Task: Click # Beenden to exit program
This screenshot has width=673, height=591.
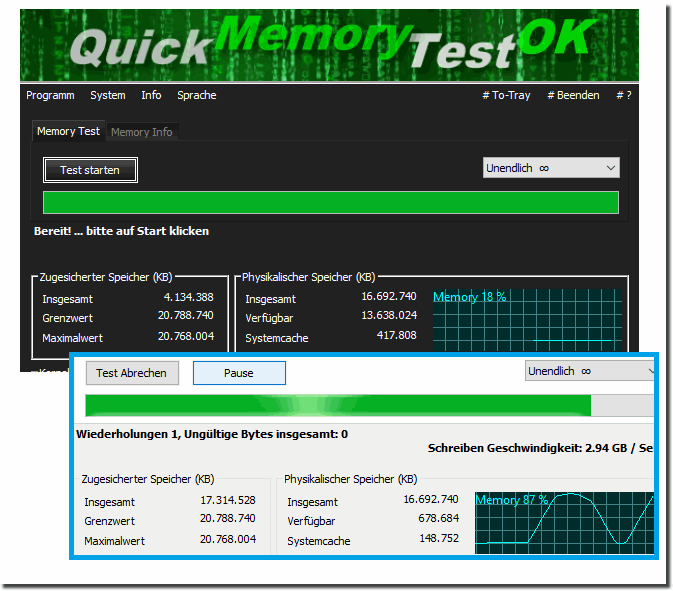Action: click(x=573, y=95)
